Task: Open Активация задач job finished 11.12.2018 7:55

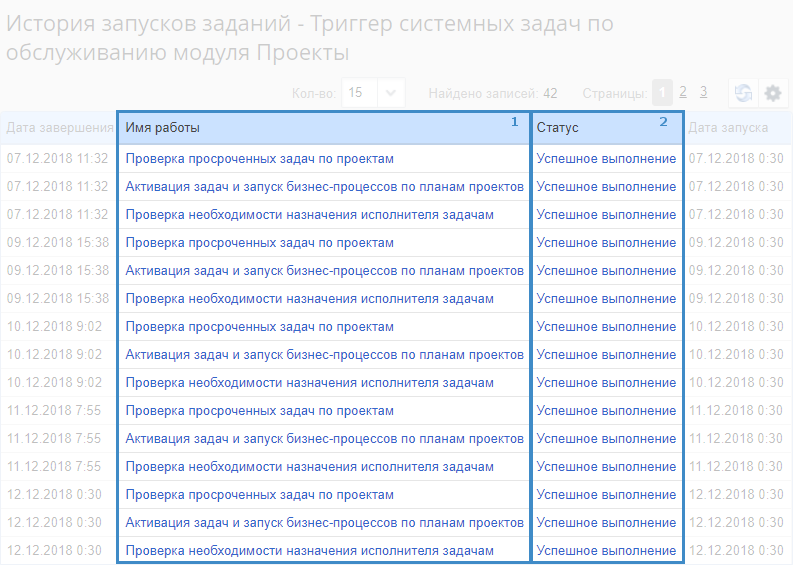Action: (x=324, y=438)
